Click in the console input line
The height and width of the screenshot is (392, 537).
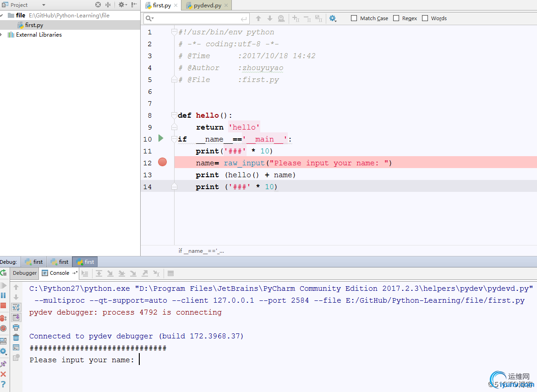tap(139, 359)
